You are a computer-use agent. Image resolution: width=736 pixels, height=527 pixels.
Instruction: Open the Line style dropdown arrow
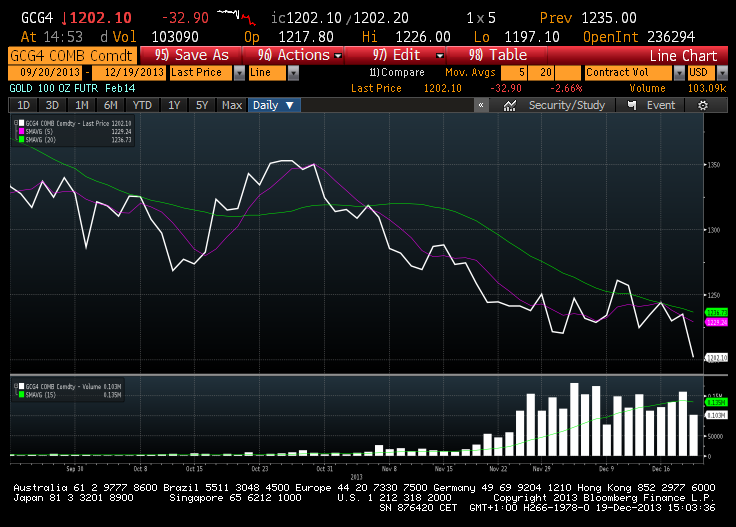pyautogui.click(x=293, y=73)
